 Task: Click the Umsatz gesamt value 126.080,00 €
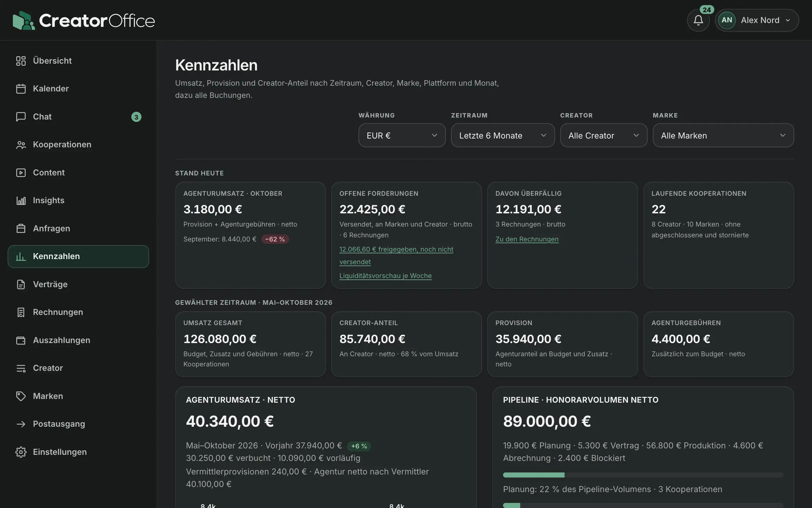point(220,339)
